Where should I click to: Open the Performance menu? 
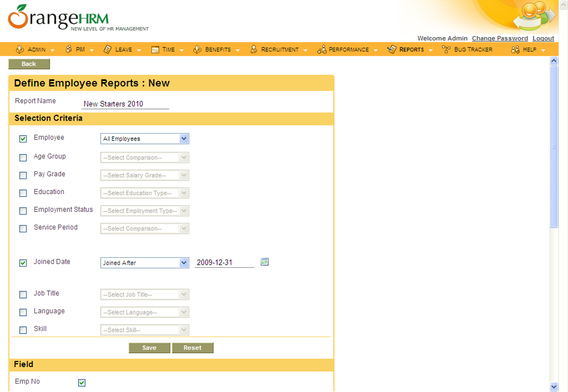pyautogui.click(x=349, y=50)
